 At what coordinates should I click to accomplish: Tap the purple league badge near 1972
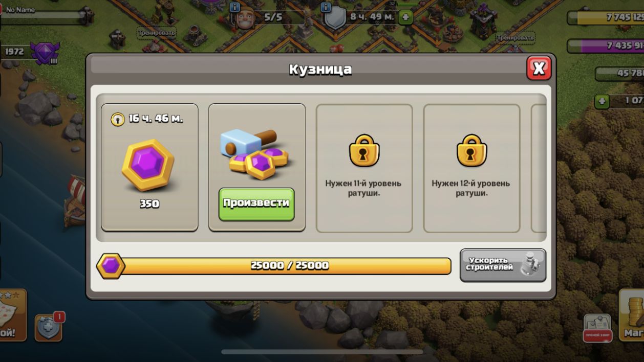pyautogui.click(x=45, y=52)
